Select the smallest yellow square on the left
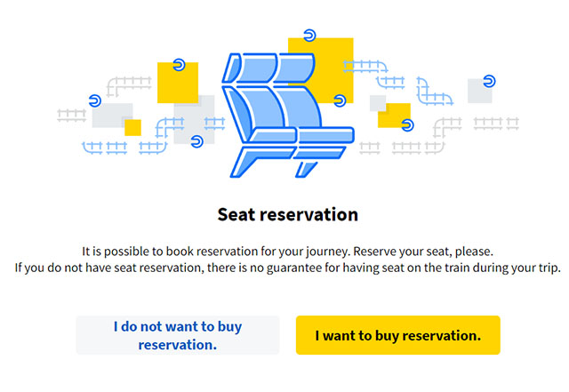The width and height of the screenshot is (569, 392). [132, 128]
